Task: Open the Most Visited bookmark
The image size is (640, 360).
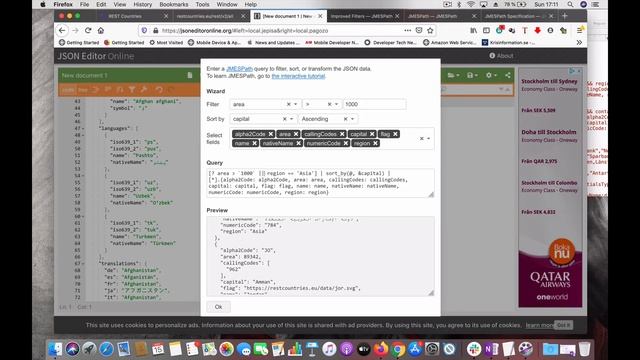Action: pos(166,42)
